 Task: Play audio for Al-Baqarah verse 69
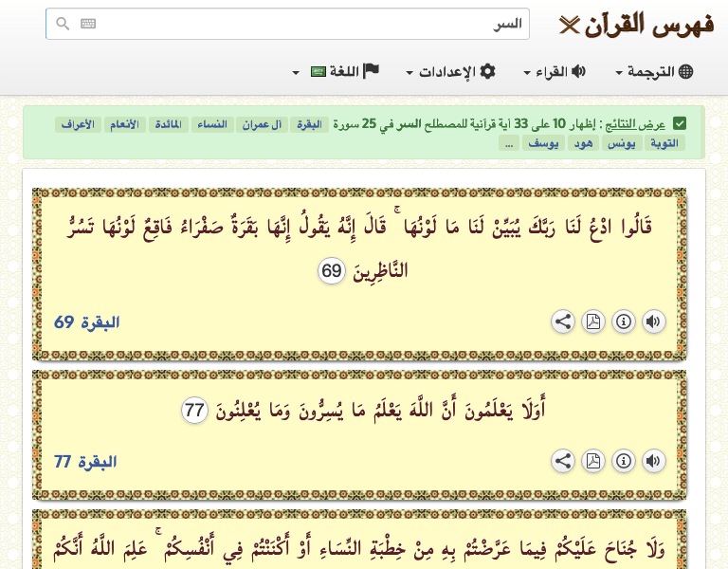[653, 321]
